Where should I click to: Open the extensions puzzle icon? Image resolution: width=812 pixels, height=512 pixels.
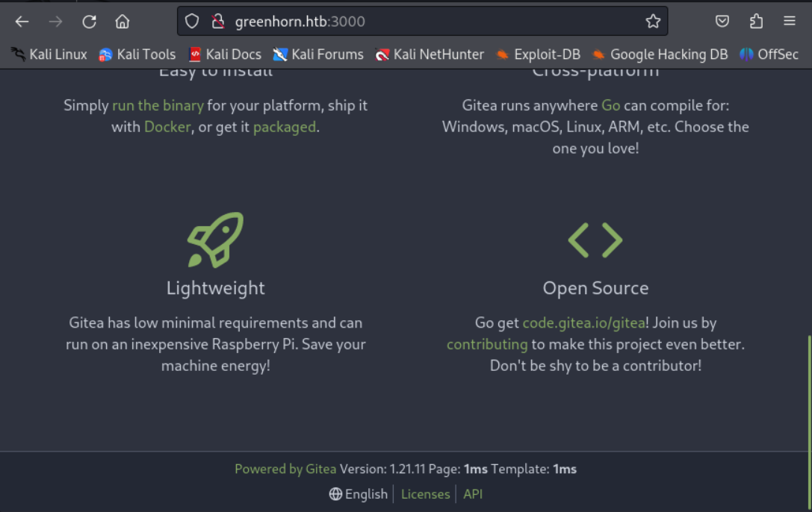click(x=756, y=22)
